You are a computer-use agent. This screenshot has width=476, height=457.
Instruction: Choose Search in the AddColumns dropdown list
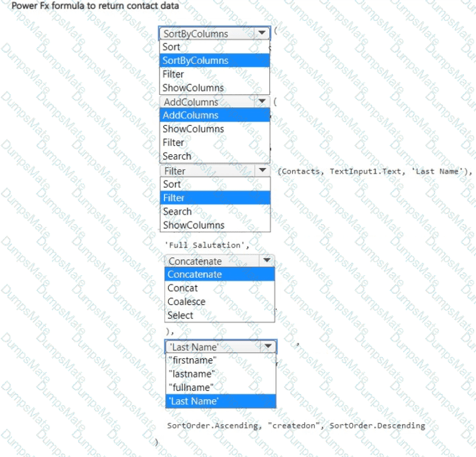(177, 156)
